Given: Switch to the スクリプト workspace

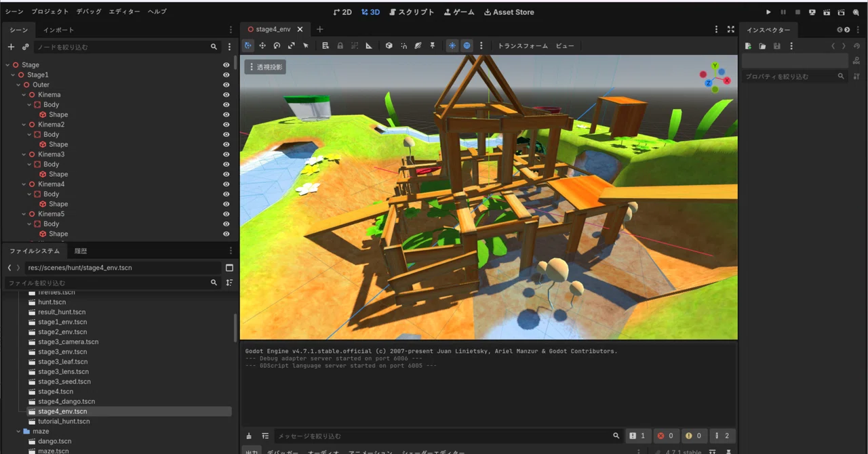Looking at the screenshot, I should click(x=412, y=12).
